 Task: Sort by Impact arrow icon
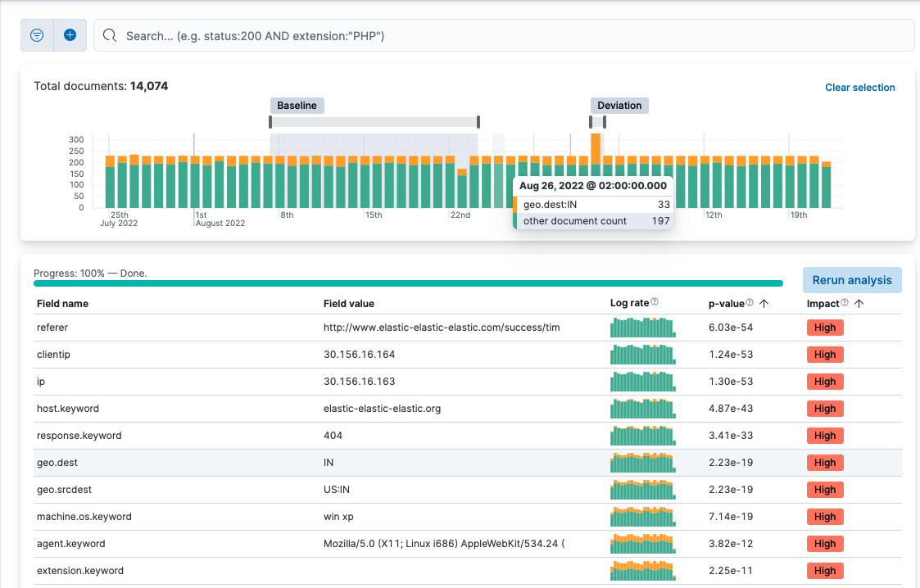859,304
